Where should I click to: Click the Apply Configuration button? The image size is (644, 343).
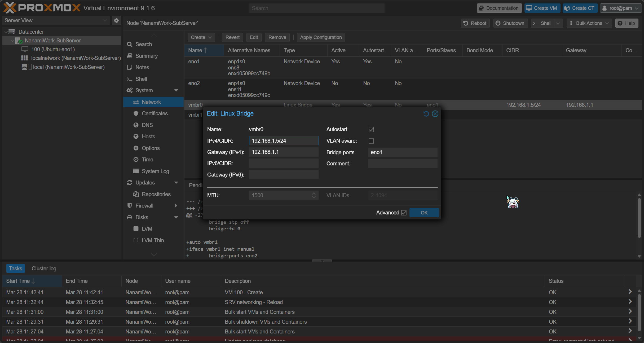tap(321, 37)
